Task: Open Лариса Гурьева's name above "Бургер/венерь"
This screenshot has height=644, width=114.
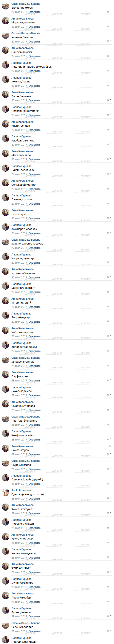Action: click(x=21, y=608)
